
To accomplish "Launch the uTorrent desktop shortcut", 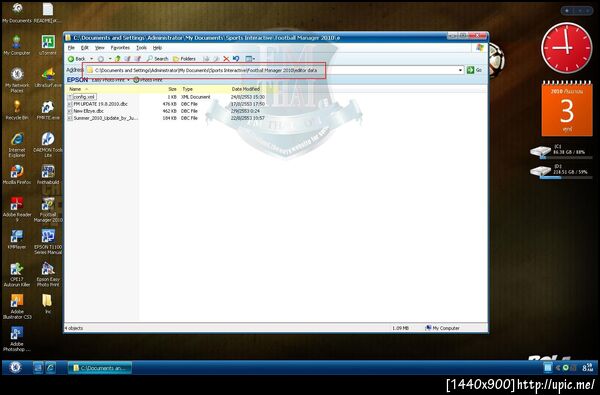I will point(48,45).
